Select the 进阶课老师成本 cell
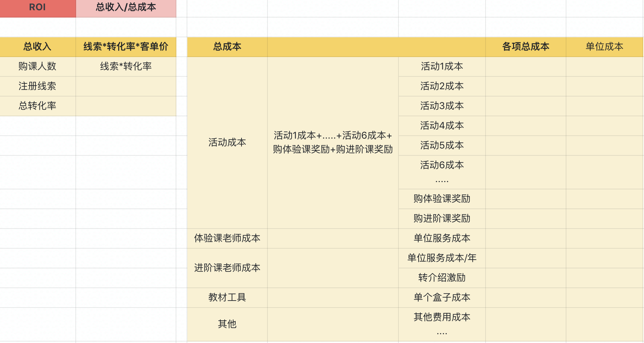This screenshot has height=343, width=644. point(227,268)
